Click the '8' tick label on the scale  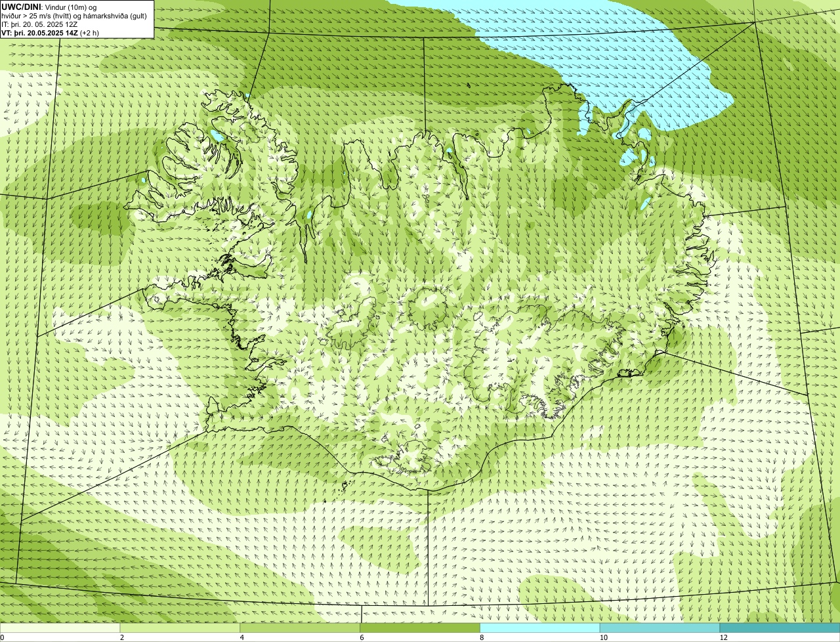(x=482, y=637)
